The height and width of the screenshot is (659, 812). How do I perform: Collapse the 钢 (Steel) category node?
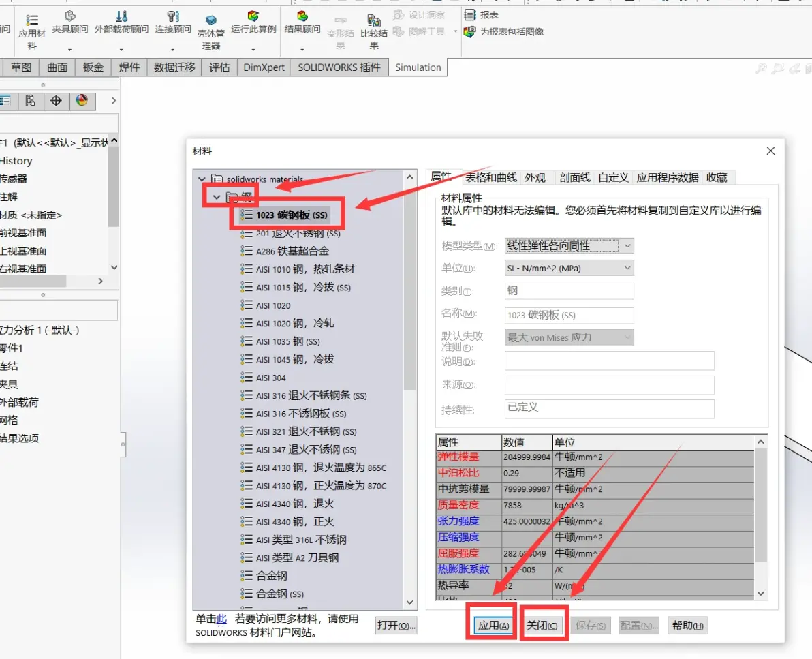217,197
